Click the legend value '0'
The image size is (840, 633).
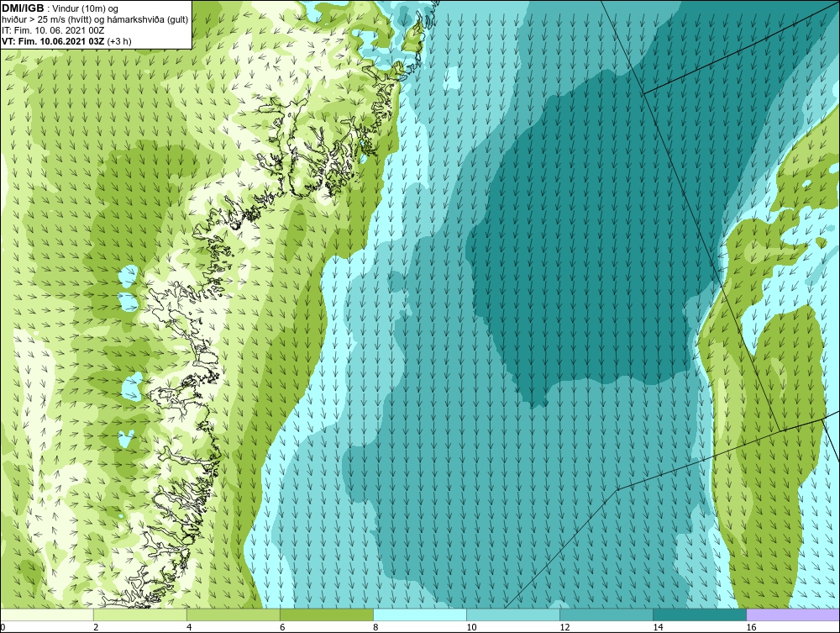3,627
